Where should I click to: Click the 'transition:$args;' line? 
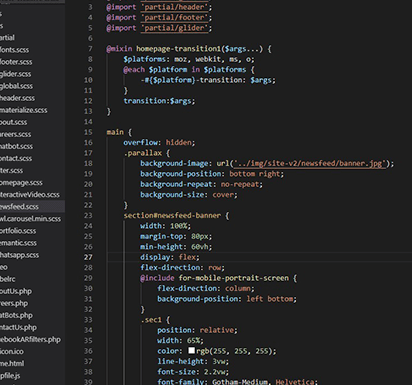[x=159, y=101]
